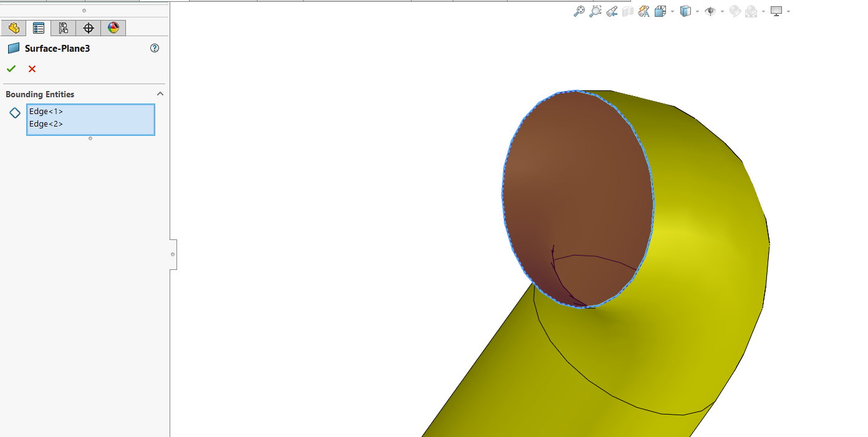Screen dimensions: 868x437
Task: Click the Display Style icon
Action: click(x=685, y=11)
